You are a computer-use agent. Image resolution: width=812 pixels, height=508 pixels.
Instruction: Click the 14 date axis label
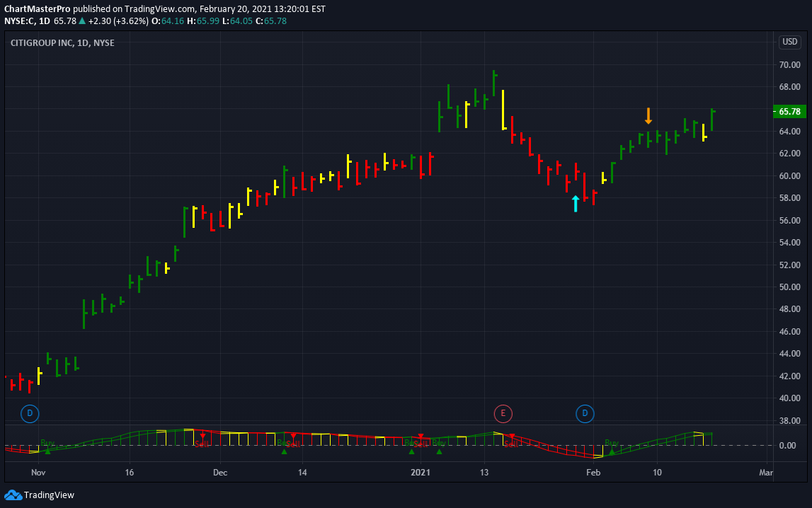click(302, 473)
